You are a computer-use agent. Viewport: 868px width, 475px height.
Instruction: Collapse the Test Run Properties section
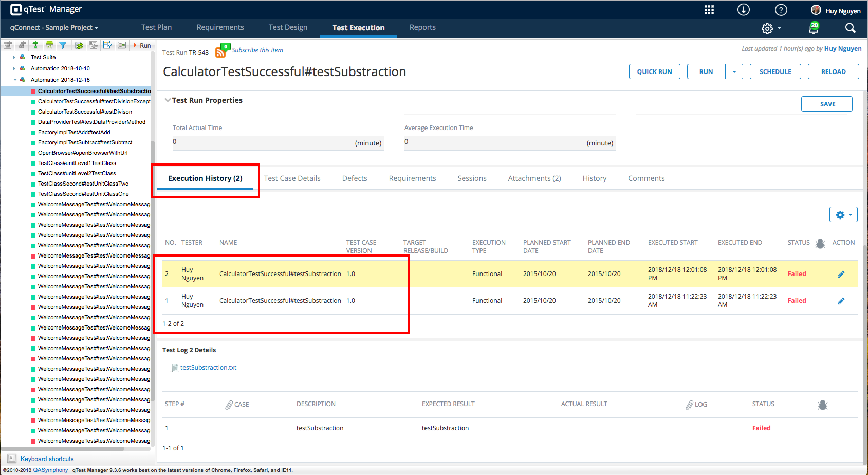point(168,100)
